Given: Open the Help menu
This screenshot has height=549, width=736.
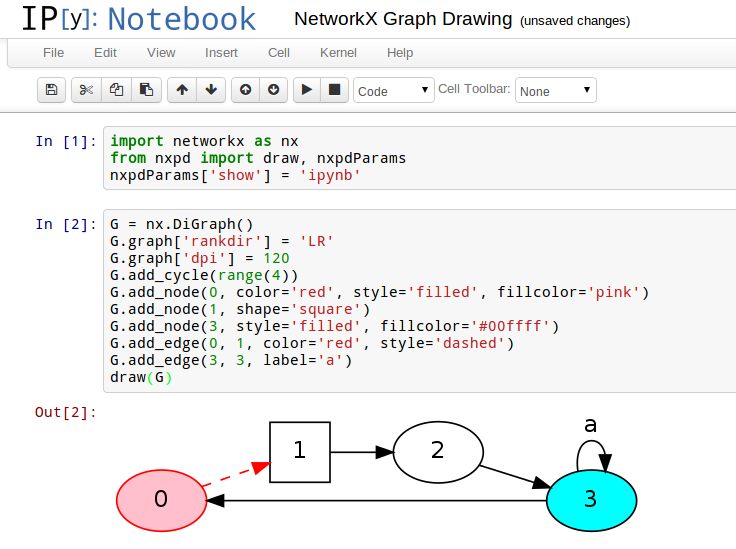Looking at the screenshot, I should 400,52.
